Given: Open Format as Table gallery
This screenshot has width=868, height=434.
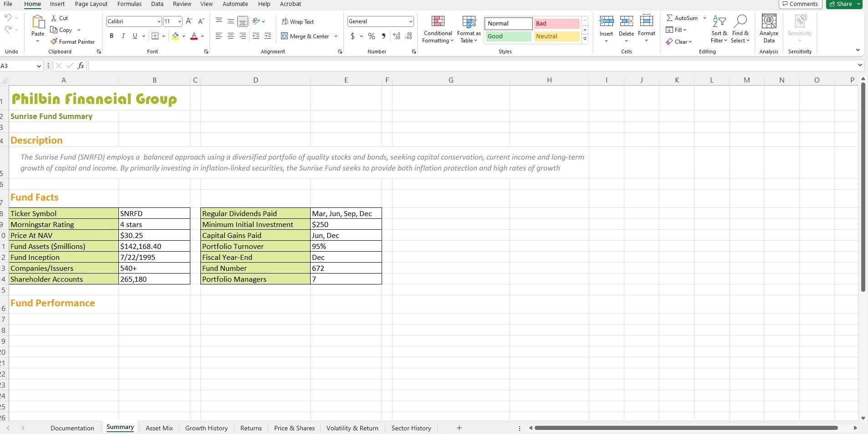Looking at the screenshot, I should click(x=469, y=30).
